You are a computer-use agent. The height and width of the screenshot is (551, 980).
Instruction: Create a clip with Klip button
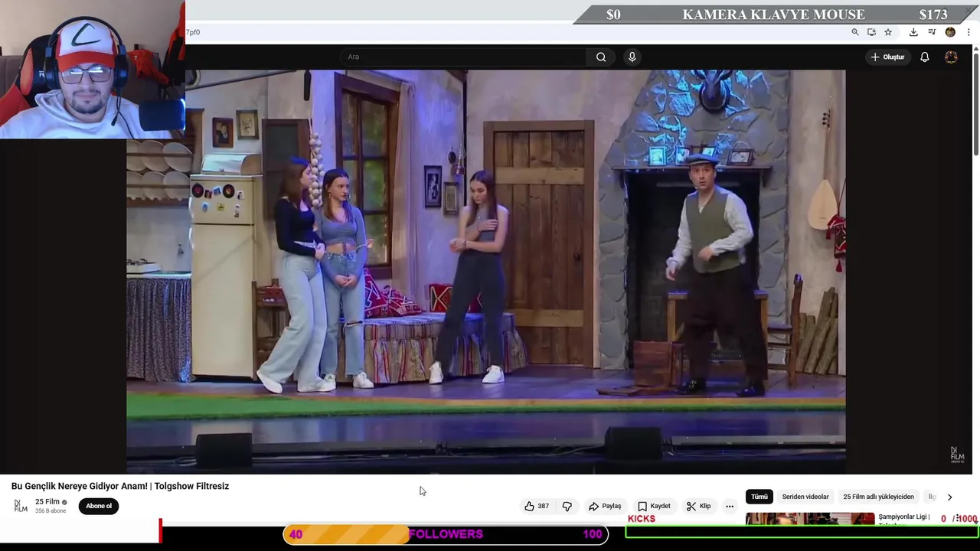point(698,506)
